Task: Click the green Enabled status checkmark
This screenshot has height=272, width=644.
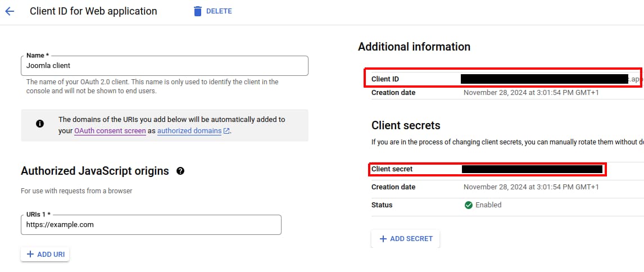Action: [x=469, y=205]
